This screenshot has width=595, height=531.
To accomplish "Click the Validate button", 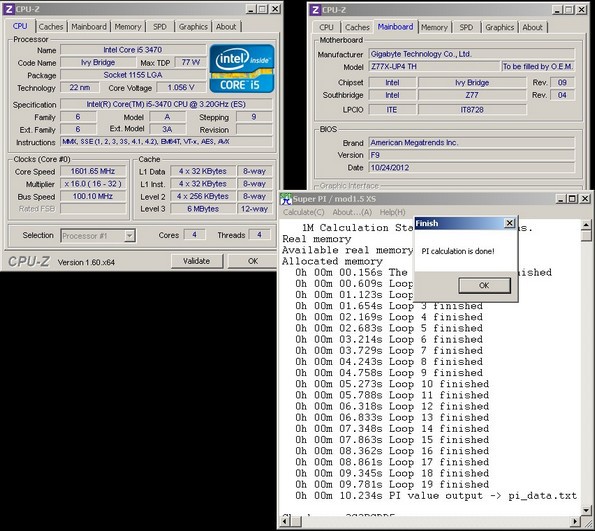I will (x=197, y=261).
